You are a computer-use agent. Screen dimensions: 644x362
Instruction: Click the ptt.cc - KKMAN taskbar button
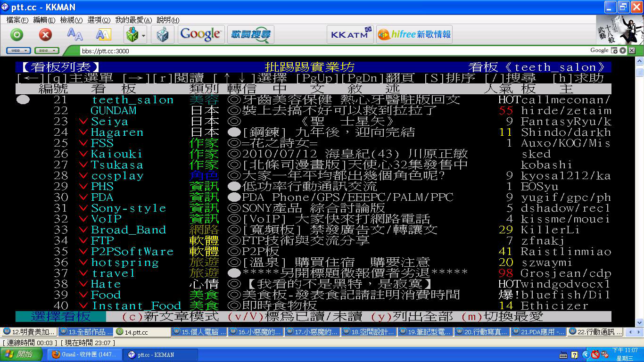[x=160, y=355]
